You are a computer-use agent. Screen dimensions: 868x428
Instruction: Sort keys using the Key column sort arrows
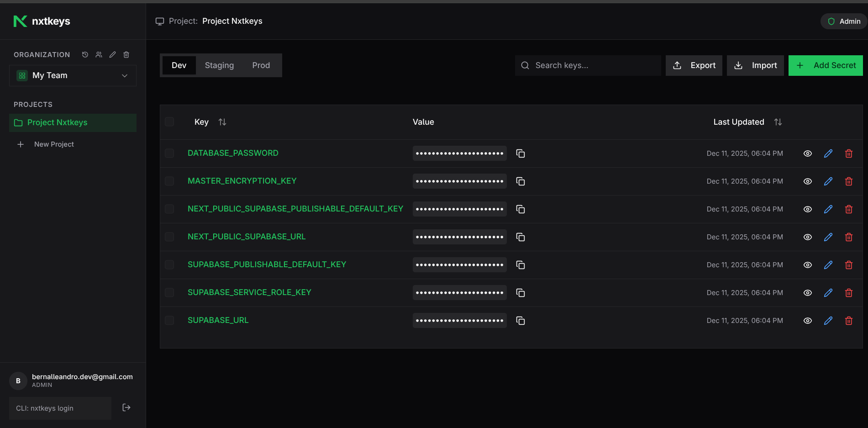pos(222,122)
